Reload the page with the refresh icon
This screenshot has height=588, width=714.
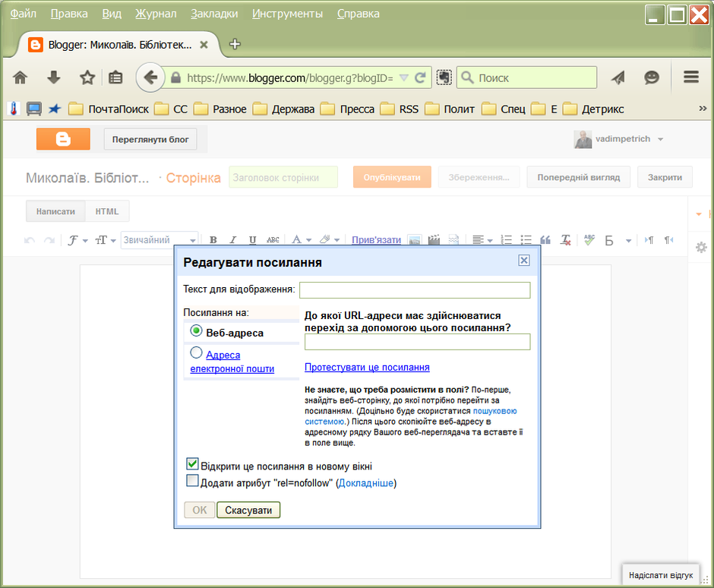(x=420, y=78)
